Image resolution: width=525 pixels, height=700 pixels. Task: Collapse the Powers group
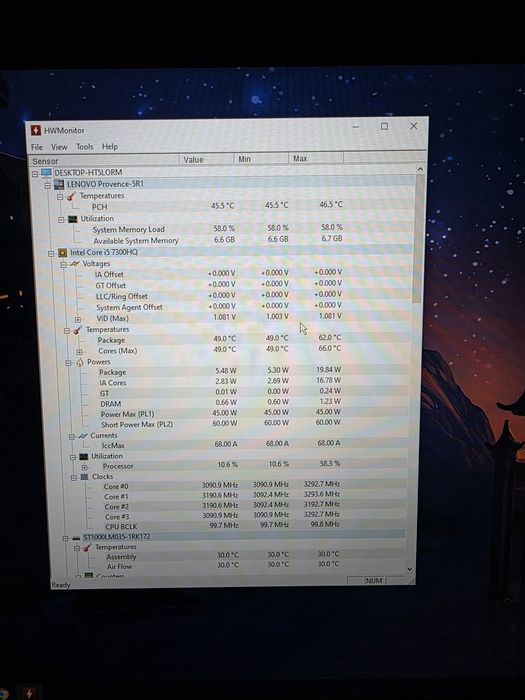tap(68, 363)
